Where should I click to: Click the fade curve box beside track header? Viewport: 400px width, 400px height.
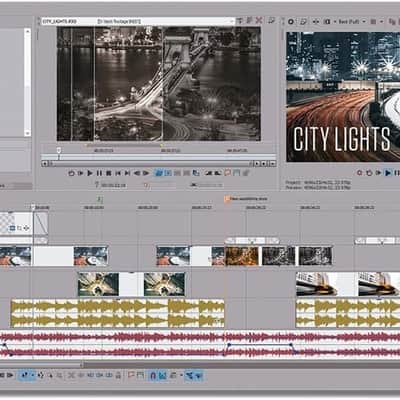coord(41,223)
